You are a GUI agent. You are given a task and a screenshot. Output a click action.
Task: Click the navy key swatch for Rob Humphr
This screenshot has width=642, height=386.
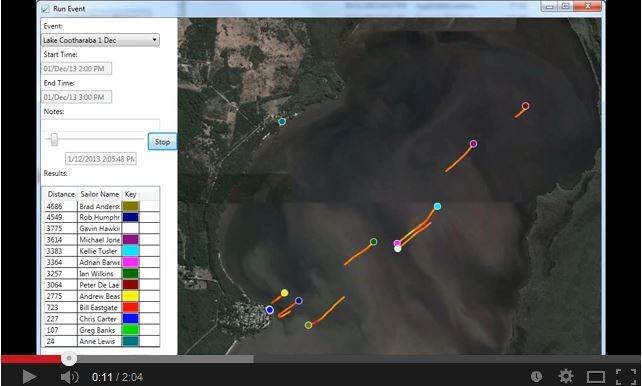click(x=131, y=217)
